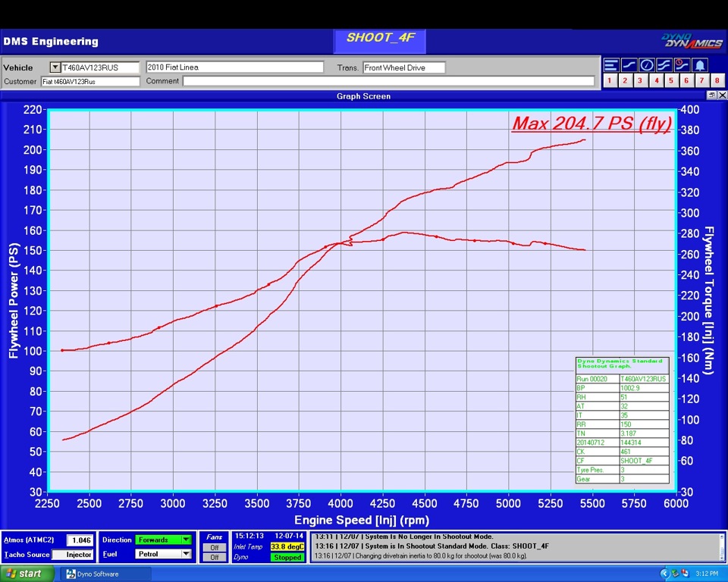Click the Dyno Stopped status indicator
This screenshot has width=728, height=582.
[x=287, y=557]
